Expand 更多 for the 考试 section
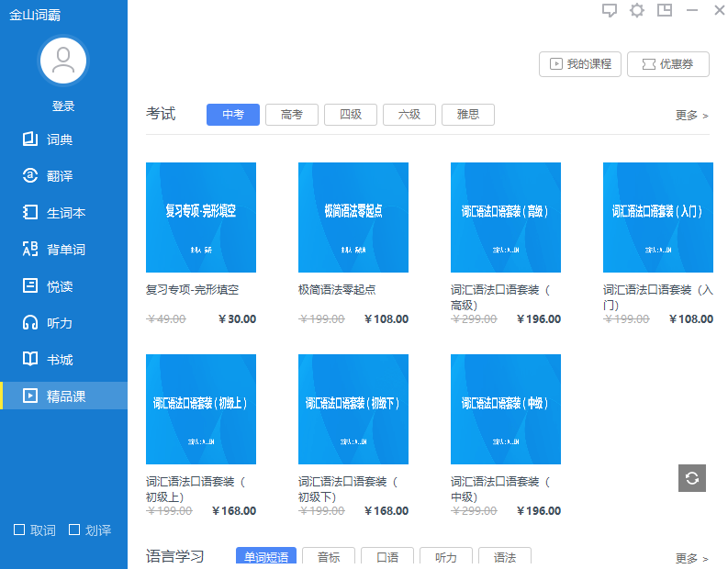 (x=691, y=116)
